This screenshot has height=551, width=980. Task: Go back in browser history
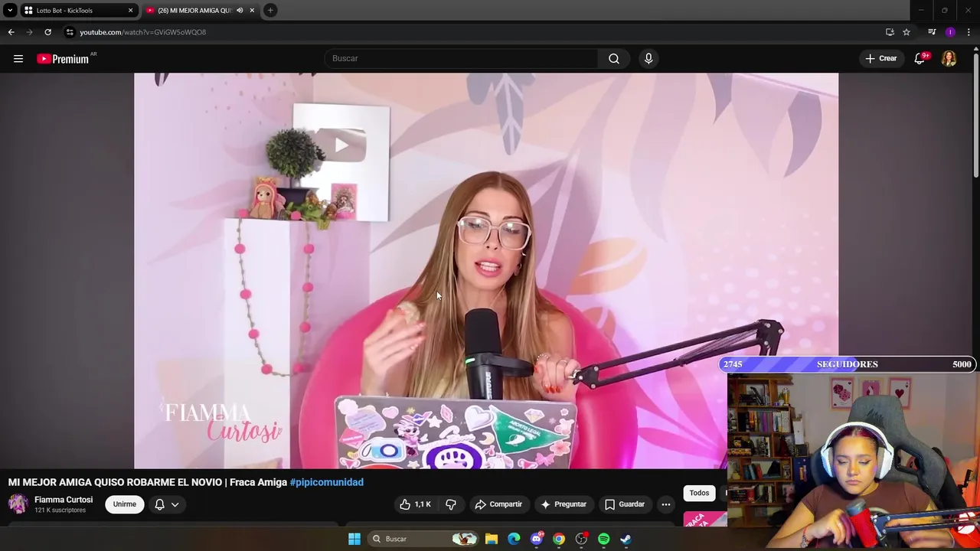pyautogui.click(x=11, y=32)
